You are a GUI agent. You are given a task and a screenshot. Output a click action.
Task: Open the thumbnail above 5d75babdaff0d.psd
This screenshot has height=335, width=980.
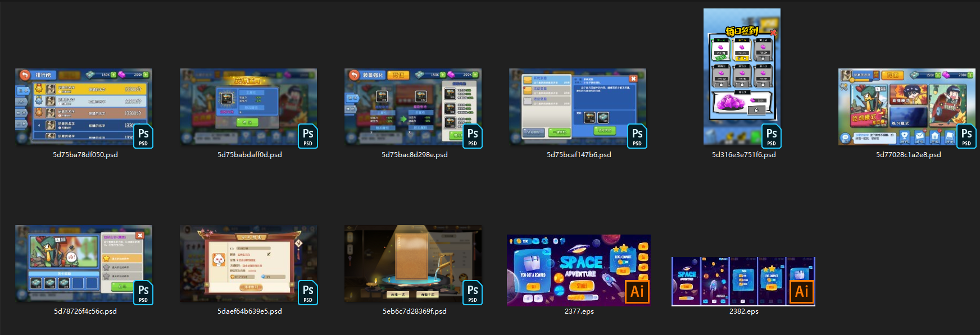click(248, 107)
